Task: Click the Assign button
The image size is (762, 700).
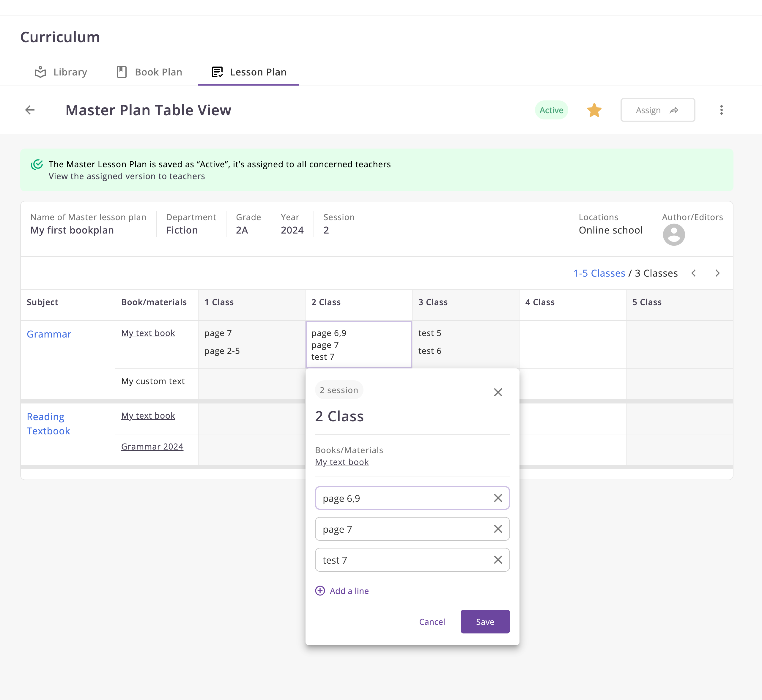Action: [657, 110]
